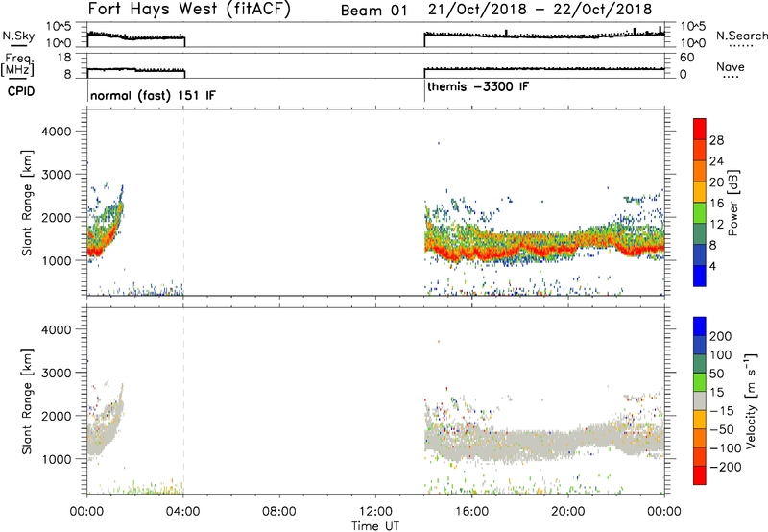This screenshot has height=532, width=768.
Task: Click the velocity colorbar gray segment
Action: [700, 400]
